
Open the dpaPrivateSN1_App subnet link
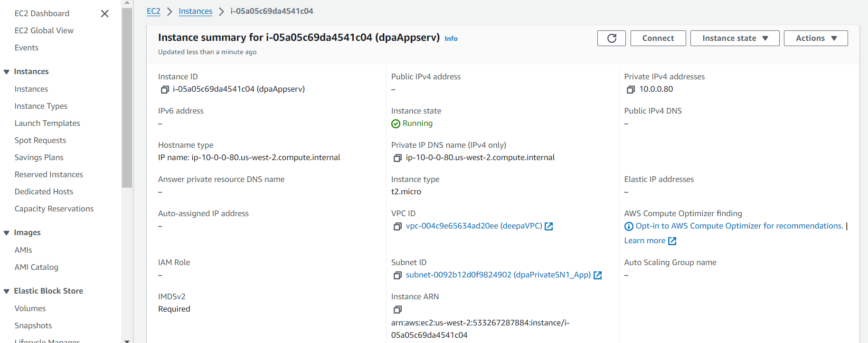click(498, 275)
